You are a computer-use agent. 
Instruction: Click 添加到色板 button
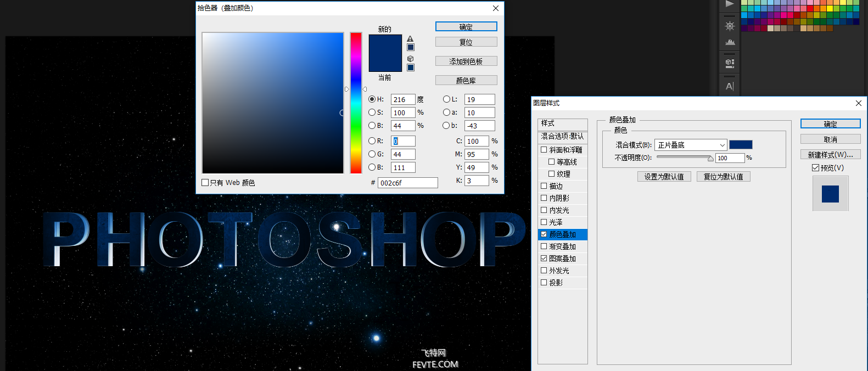pos(466,61)
